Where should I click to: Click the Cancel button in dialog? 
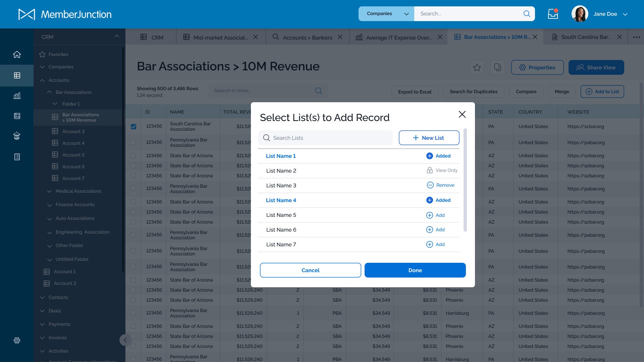coord(310,270)
